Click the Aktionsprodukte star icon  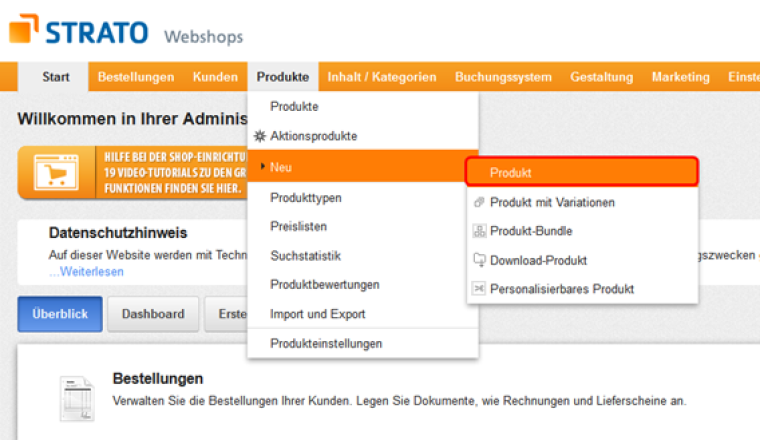[260, 136]
